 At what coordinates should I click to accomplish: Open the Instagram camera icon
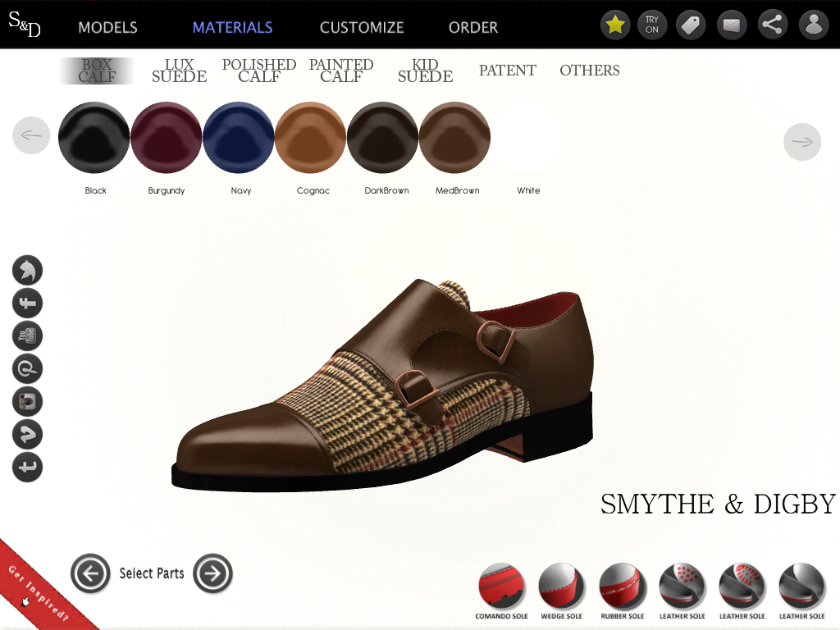pyautogui.click(x=27, y=401)
